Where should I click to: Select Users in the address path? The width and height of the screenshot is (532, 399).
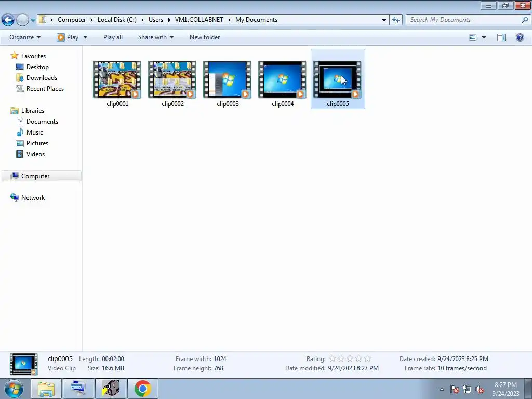(156, 20)
